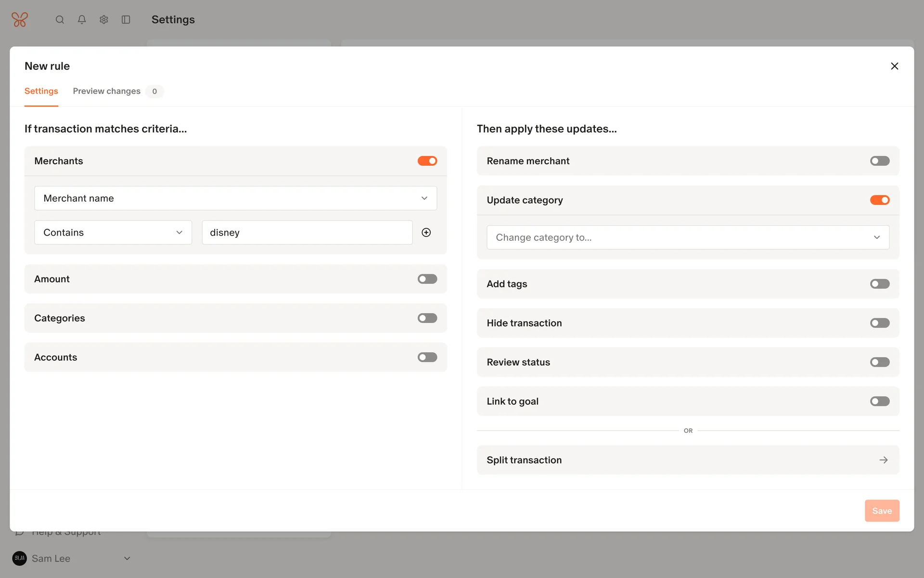Select the Settings tab
The width and height of the screenshot is (924, 578).
pyautogui.click(x=41, y=92)
